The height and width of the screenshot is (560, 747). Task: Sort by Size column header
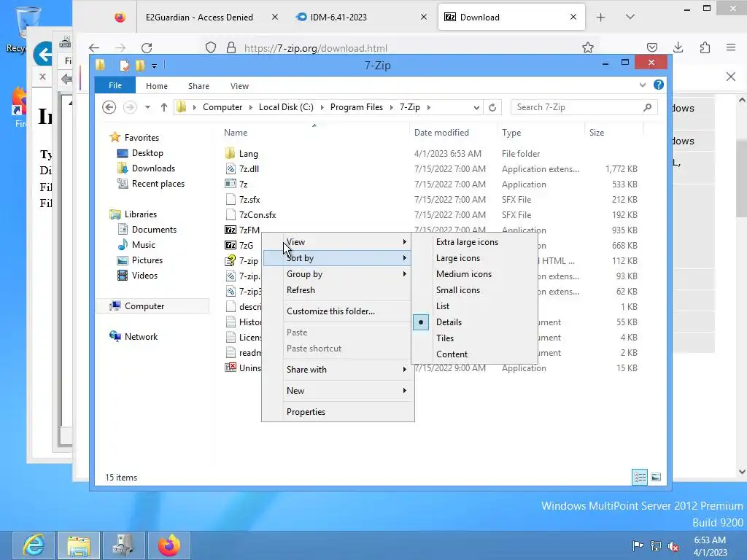(x=614, y=133)
